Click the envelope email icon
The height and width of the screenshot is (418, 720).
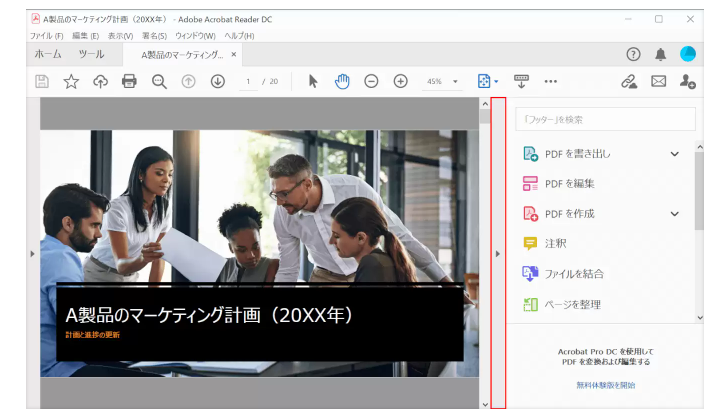pyautogui.click(x=658, y=81)
